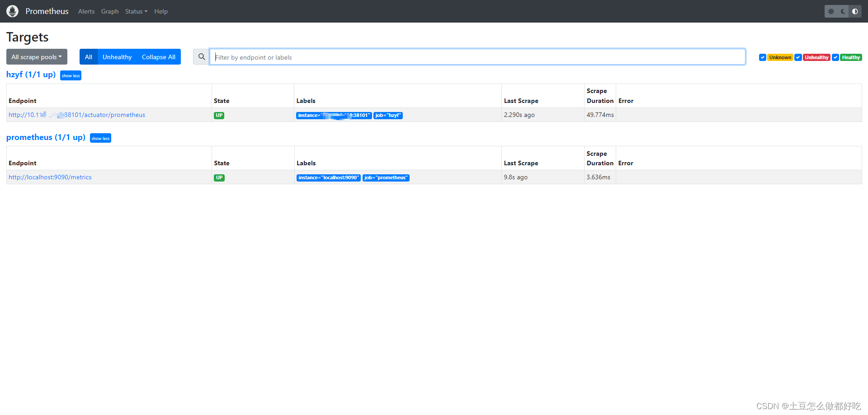The width and height of the screenshot is (868, 415).
Task: Open the Help menu item
Action: pos(161,11)
